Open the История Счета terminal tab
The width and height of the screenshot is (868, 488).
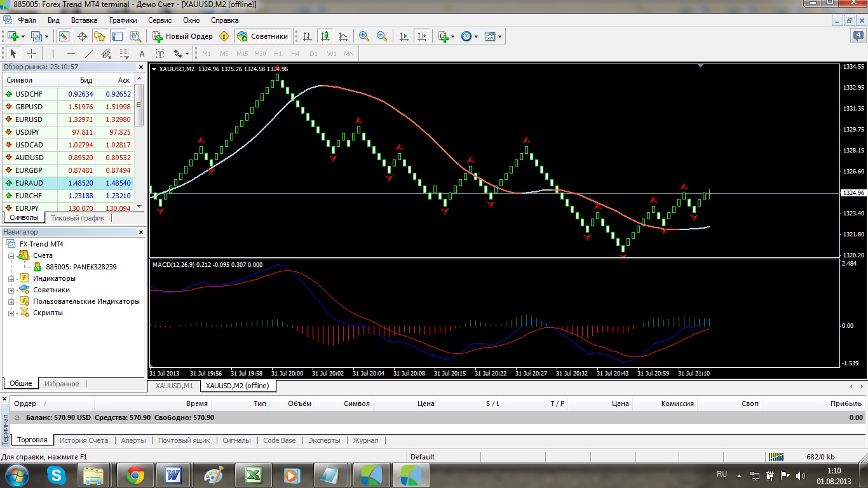(84, 440)
